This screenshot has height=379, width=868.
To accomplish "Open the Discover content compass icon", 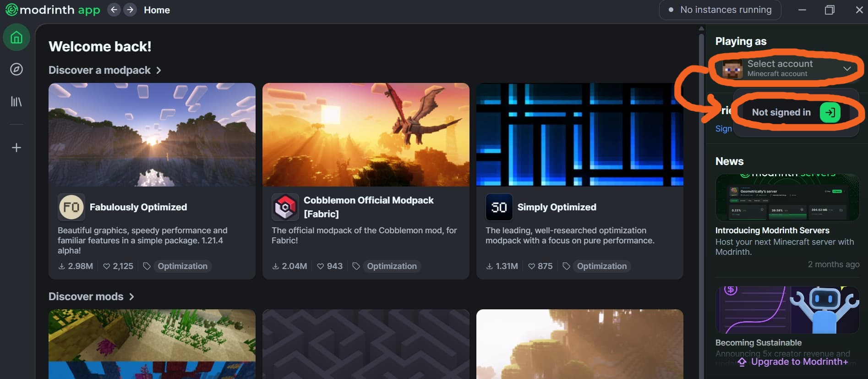I will (16, 69).
